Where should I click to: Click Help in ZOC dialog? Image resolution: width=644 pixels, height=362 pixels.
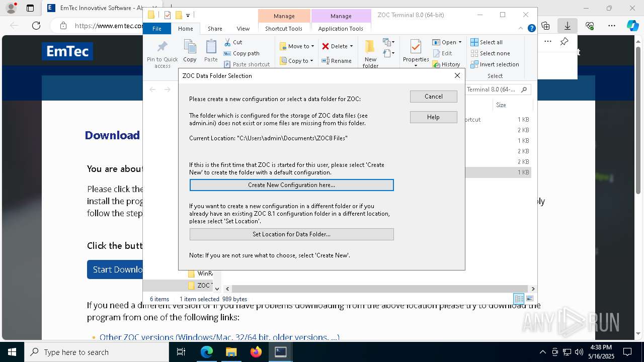(x=433, y=117)
